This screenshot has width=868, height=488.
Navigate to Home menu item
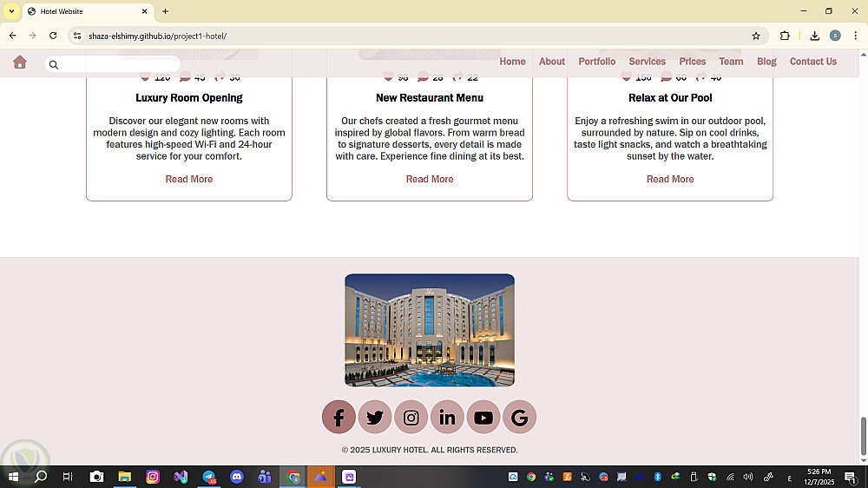click(513, 62)
